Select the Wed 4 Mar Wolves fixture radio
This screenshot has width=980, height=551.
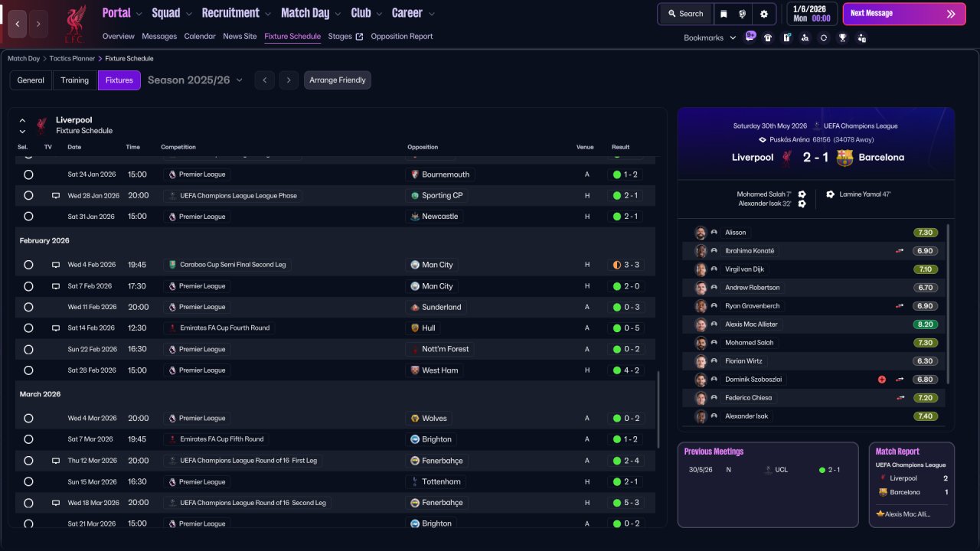28,419
